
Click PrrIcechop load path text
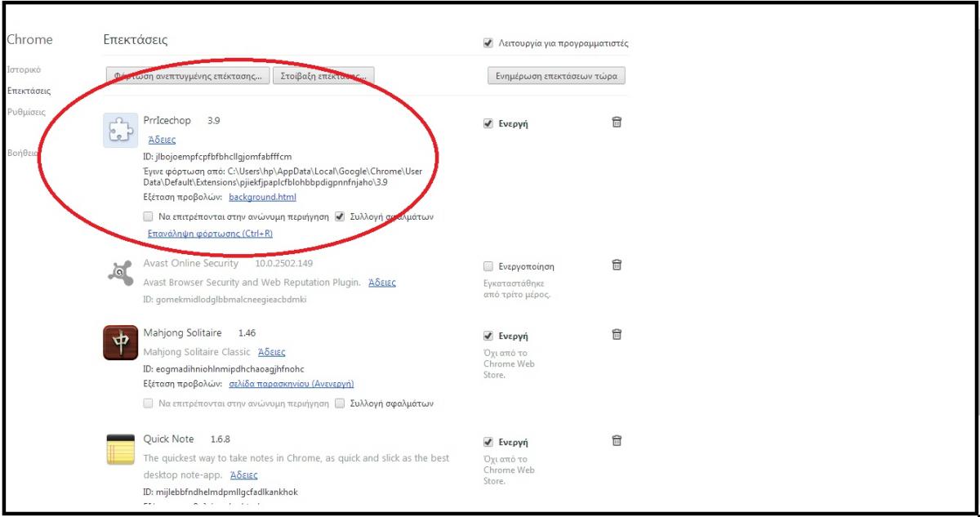(282, 177)
